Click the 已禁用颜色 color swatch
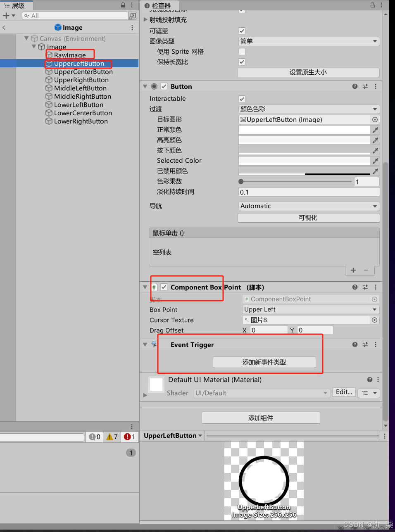 pos(304,171)
